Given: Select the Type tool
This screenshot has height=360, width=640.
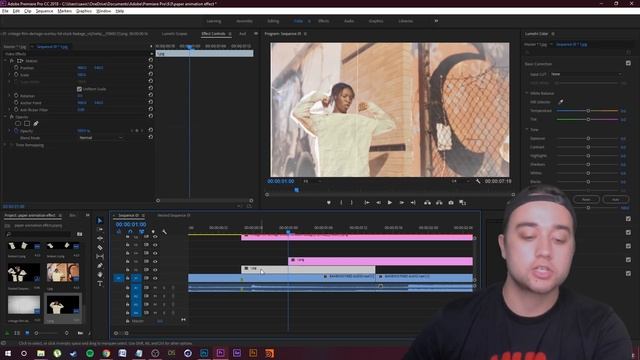Looking at the screenshot, I should click(x=100, y=283).
